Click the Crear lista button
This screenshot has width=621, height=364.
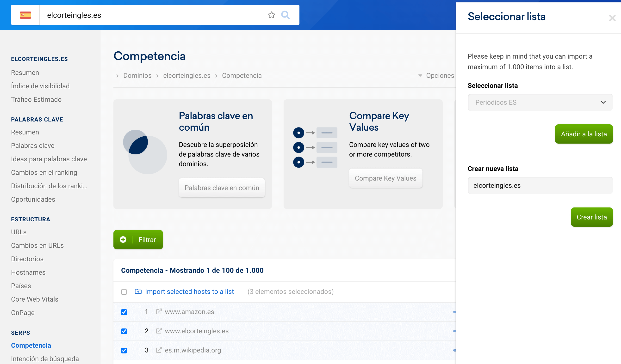click(x=591, y=217)
